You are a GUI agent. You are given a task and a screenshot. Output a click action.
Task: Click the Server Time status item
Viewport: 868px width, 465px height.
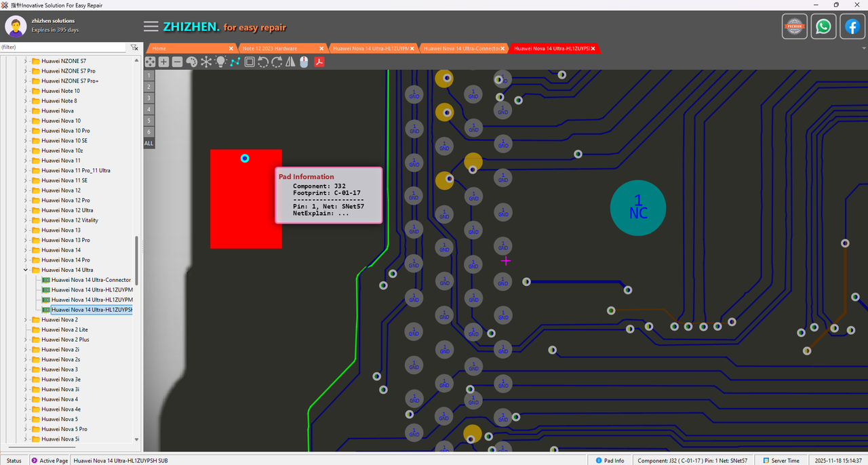coord(781,460)
